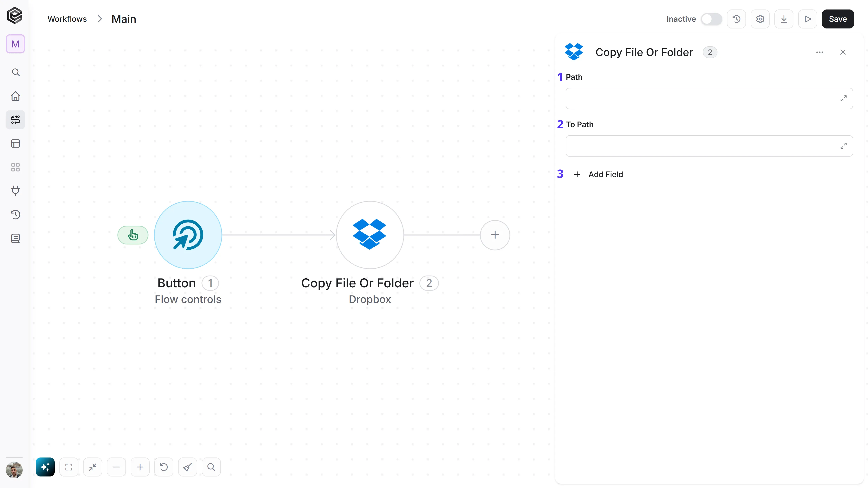Image resolution: width=868 pixels, height=488 pixels.
Task: Open the history icon in sidebar
Action: click(16, 215)
